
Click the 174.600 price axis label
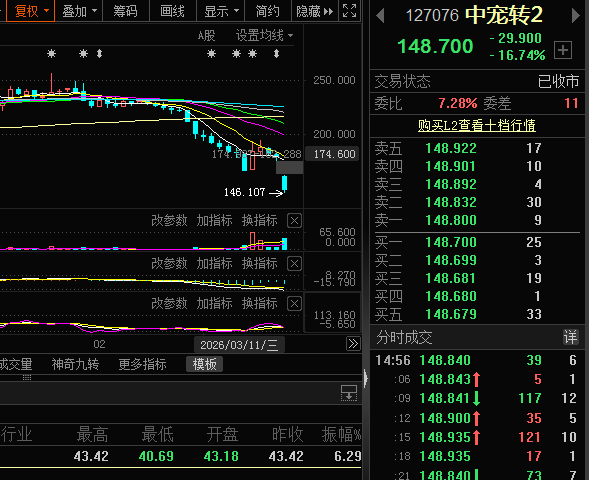point(332,154)
